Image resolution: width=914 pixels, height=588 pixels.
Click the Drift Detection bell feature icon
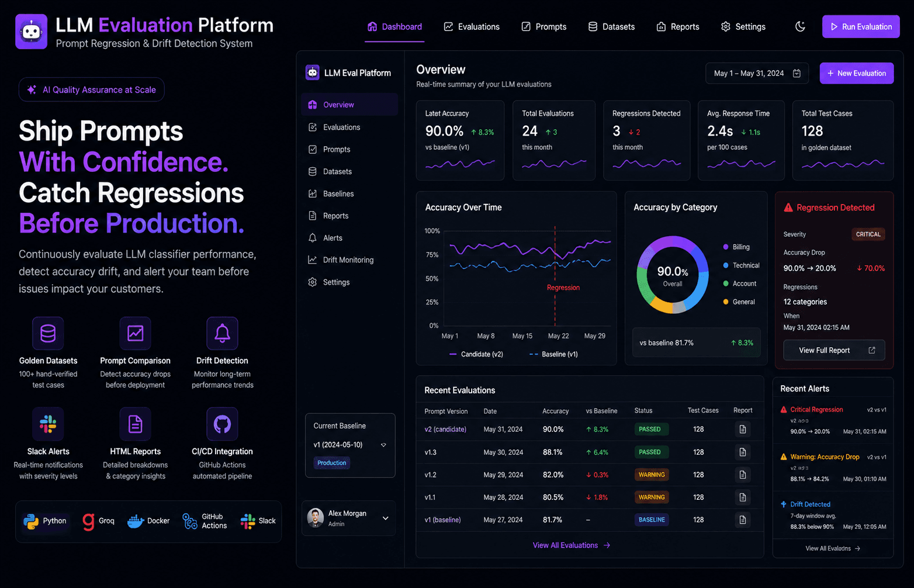(222, 333)
